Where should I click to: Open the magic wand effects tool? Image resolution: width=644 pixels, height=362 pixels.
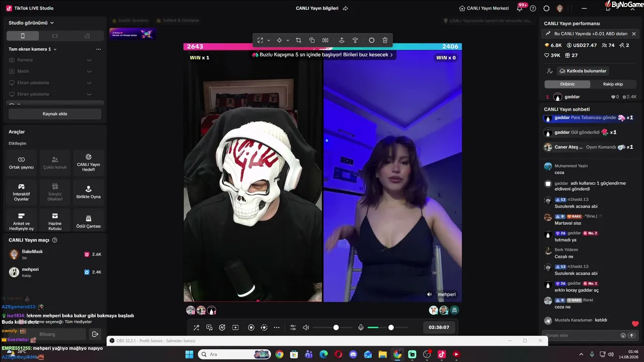point(197,328)
